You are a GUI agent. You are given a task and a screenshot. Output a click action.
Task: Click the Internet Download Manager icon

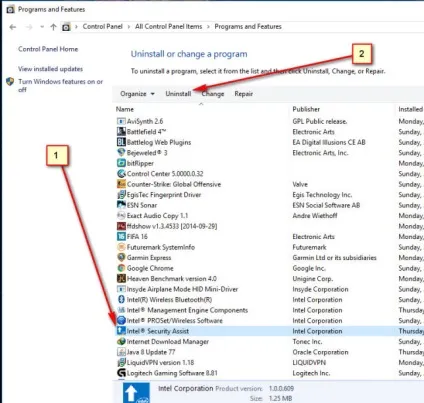click(x=121, y=342)
